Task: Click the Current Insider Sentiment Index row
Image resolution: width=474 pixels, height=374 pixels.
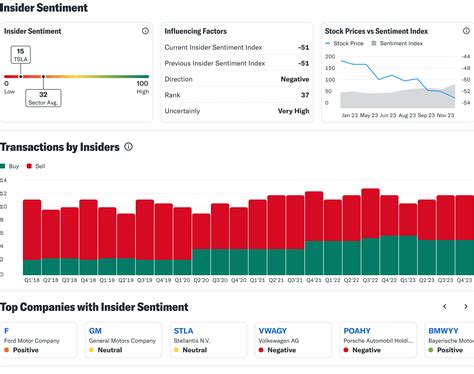Action: [237, 47]
